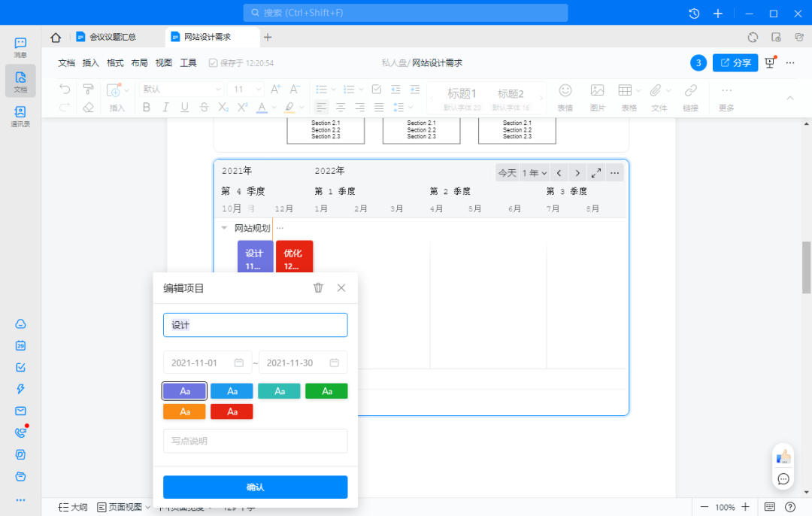Open the 页面视图 view dropdown
812x516 pixels.
(x=124, y=507)
